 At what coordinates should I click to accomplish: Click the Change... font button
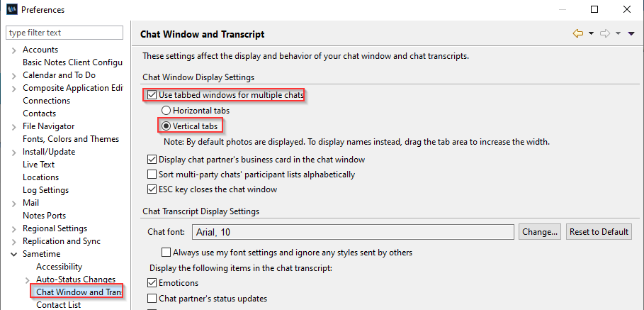pos(540,232)
